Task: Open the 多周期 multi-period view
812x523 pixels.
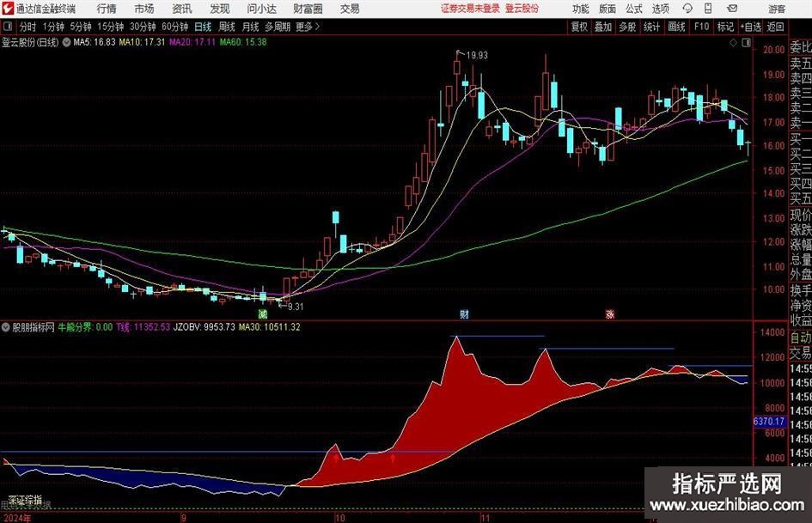Action: (x=278, y=27)
